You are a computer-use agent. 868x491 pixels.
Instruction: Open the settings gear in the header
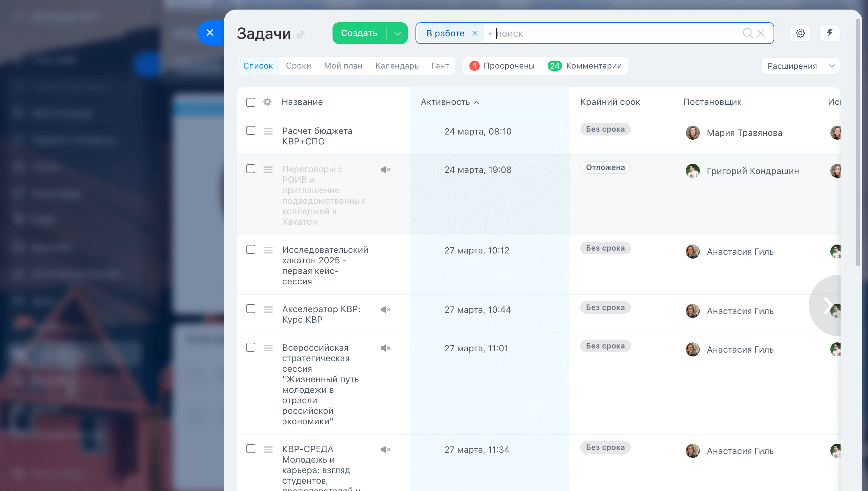800,33
